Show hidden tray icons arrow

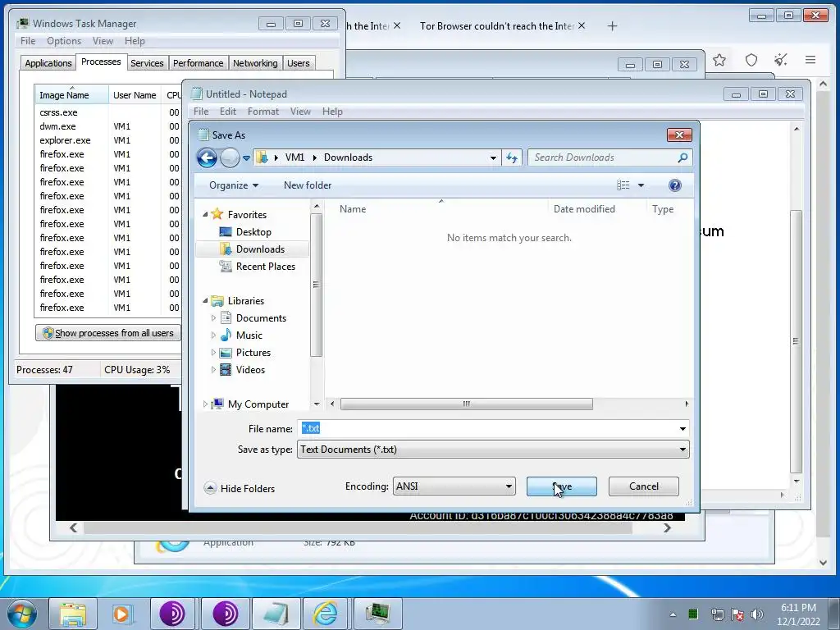click(673, 614)
